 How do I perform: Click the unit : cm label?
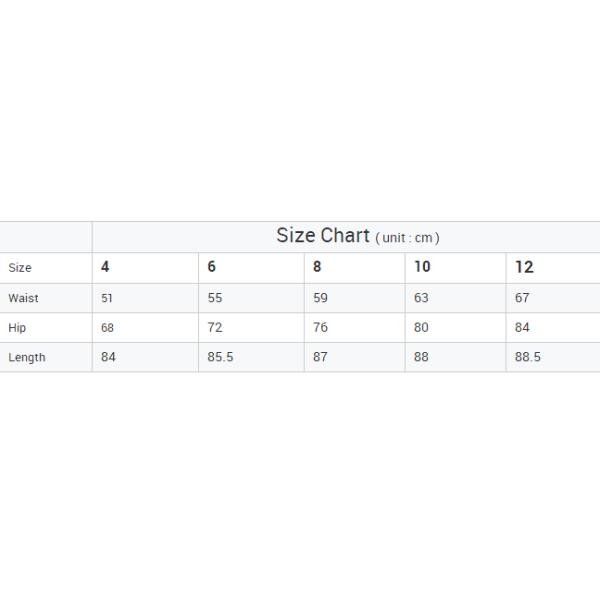[x=408, y=238]
